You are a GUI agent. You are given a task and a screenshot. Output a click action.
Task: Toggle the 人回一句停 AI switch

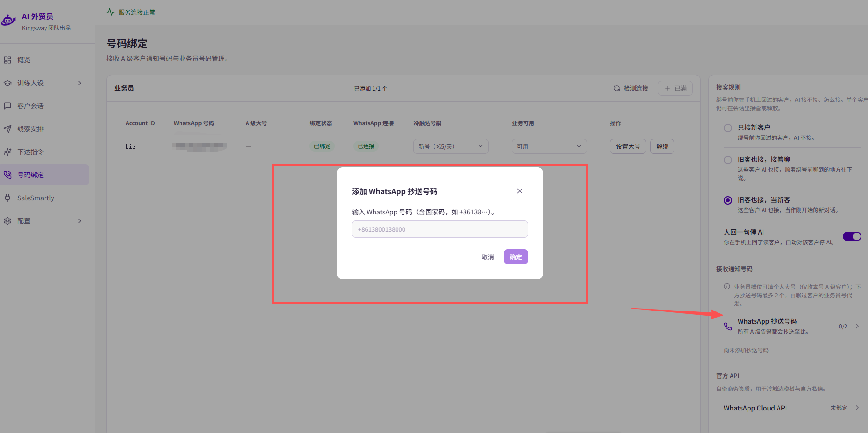point(852,236)
